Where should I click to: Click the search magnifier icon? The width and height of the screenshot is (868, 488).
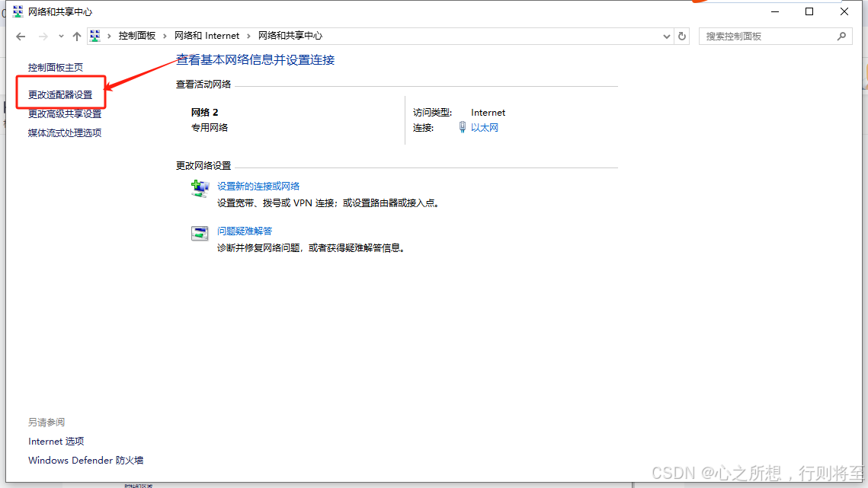coord(841,36)
